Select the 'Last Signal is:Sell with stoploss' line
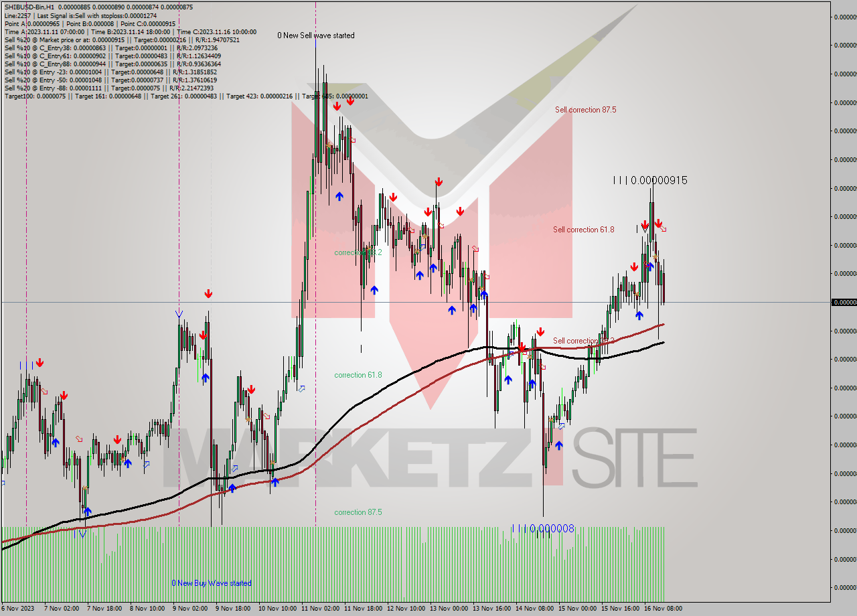 tap(80, 15)
